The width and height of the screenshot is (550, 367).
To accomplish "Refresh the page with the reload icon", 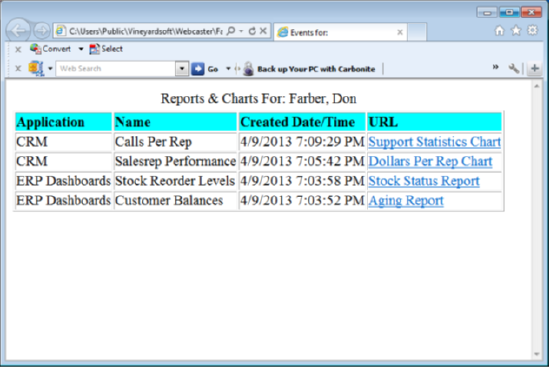I will (x=252, y=31).
